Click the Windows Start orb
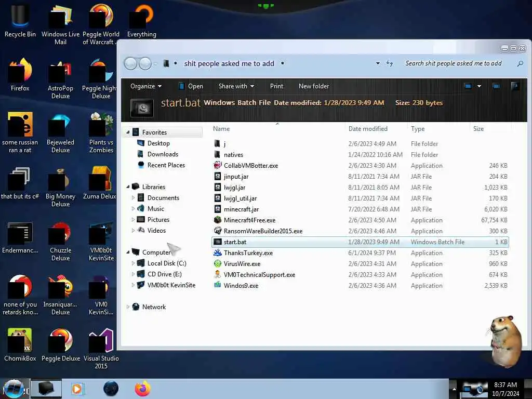The height and width of the screenshot is (399, 532). click(14, 389)
